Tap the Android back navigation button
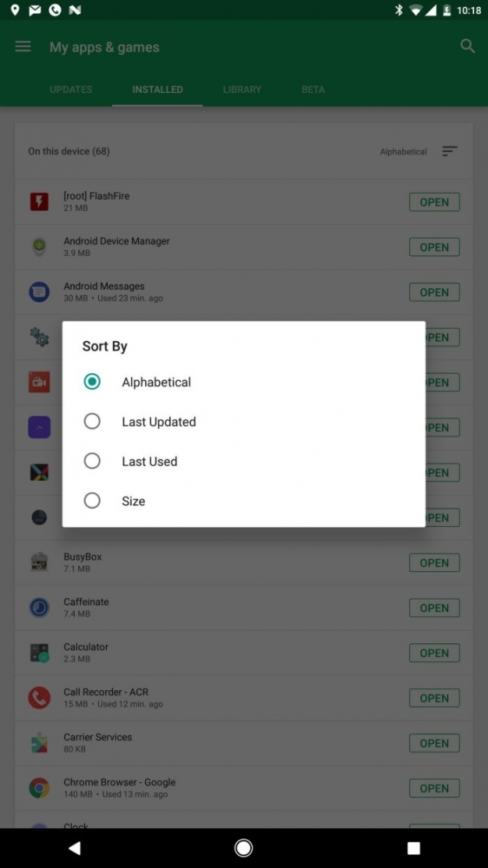This screenshot has height=868, width=488. (x=74, y=847)
